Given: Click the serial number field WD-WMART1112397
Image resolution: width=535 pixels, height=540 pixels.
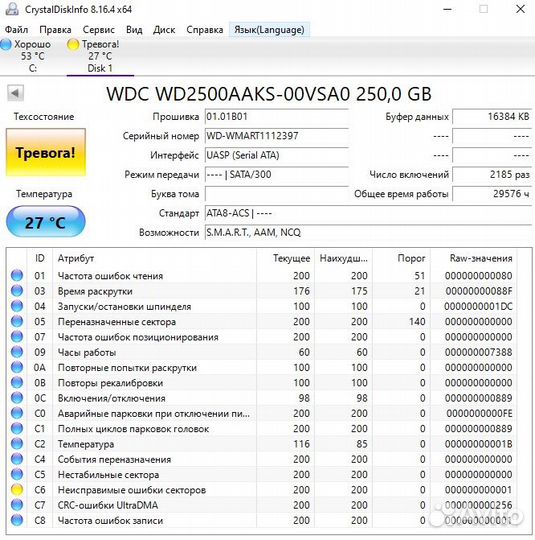Looking at the screenshot, I should 277,136.
